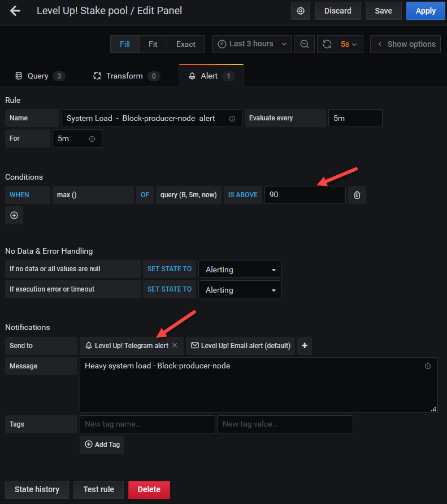
Task: Click the Test rule button
Action: [x=98, y=489]
